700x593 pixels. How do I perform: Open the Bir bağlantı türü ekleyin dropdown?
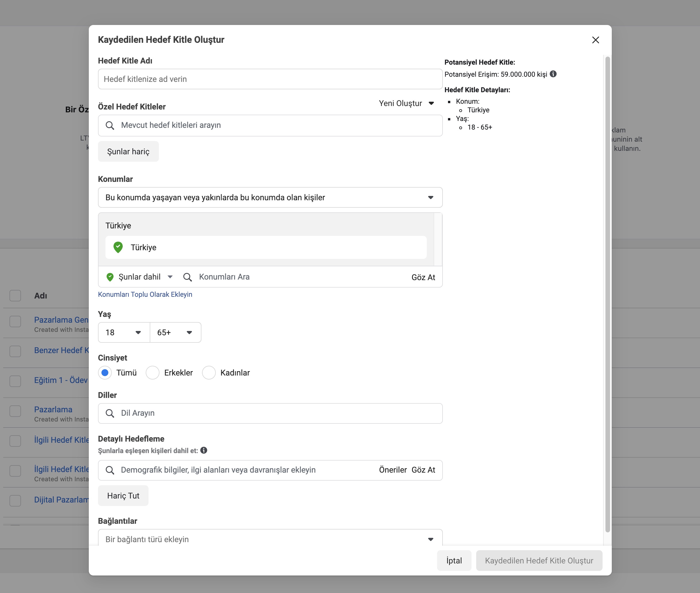coord(270,538)
